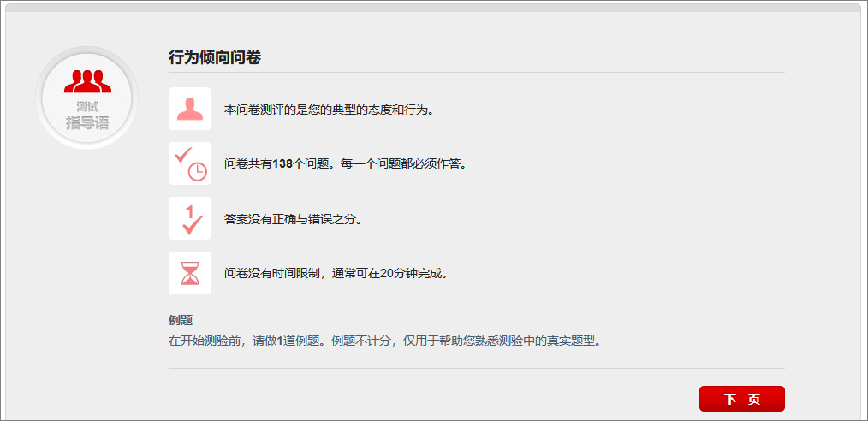The width and height of the screenshot is (868, 421).
Task: Click the text 问卷没有时间限制
Action: pos(271,274)
